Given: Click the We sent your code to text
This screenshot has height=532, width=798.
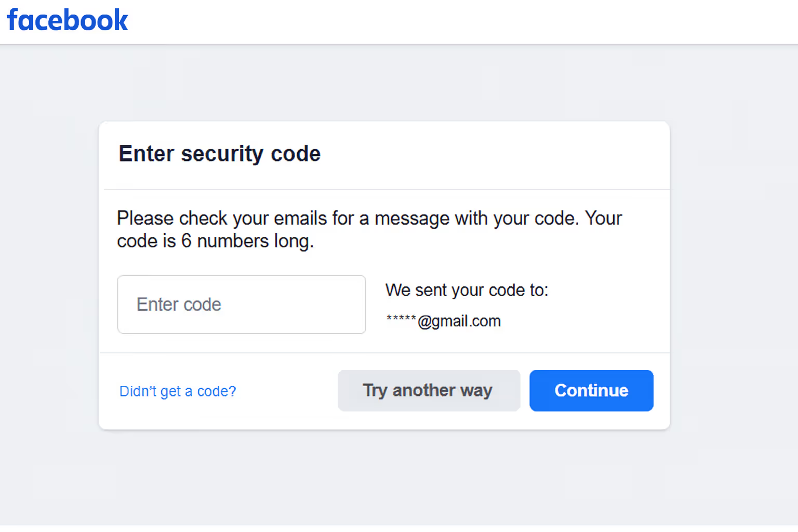Looking at the screenshot, I should [x=466, y=290].
